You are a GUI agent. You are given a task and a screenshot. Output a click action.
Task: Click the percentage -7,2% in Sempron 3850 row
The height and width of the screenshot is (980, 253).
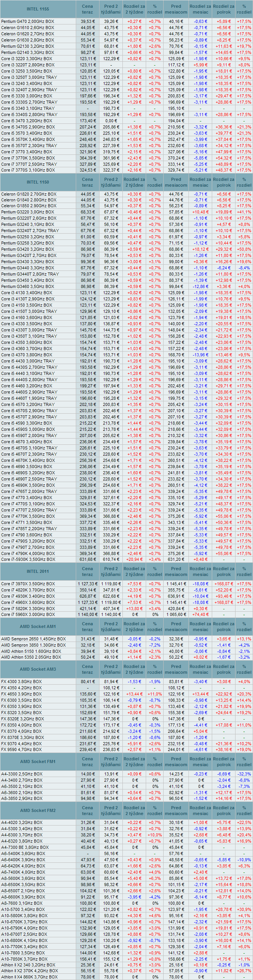pyautogui.click(x=155, y=645)
